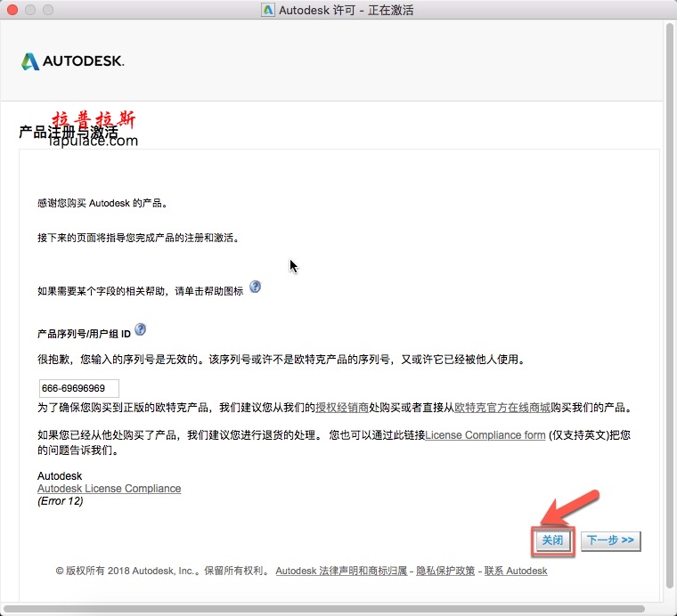Click the (Error 12) text

60,501
